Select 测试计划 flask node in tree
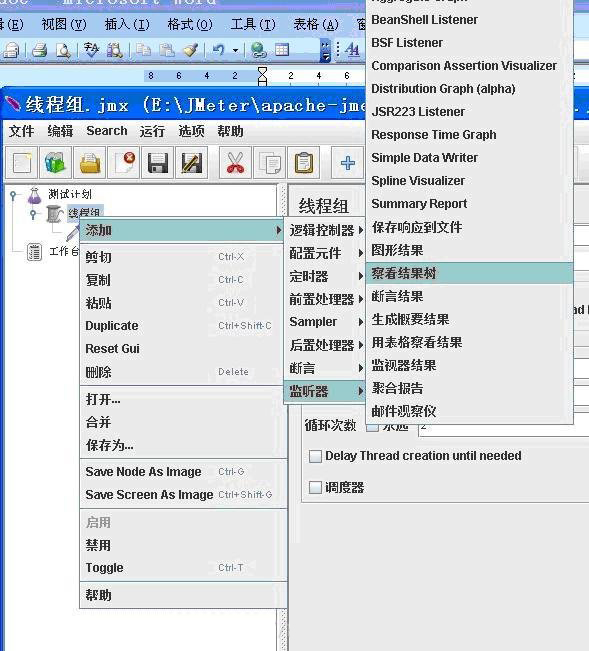The width and height of the screenshot is (589, 651). 59,194
